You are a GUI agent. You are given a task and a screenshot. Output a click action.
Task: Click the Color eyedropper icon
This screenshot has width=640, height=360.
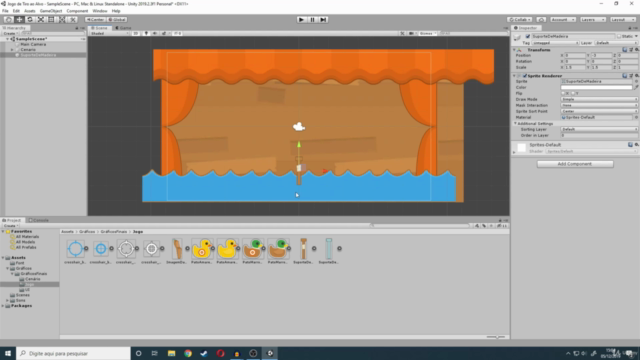636,87
